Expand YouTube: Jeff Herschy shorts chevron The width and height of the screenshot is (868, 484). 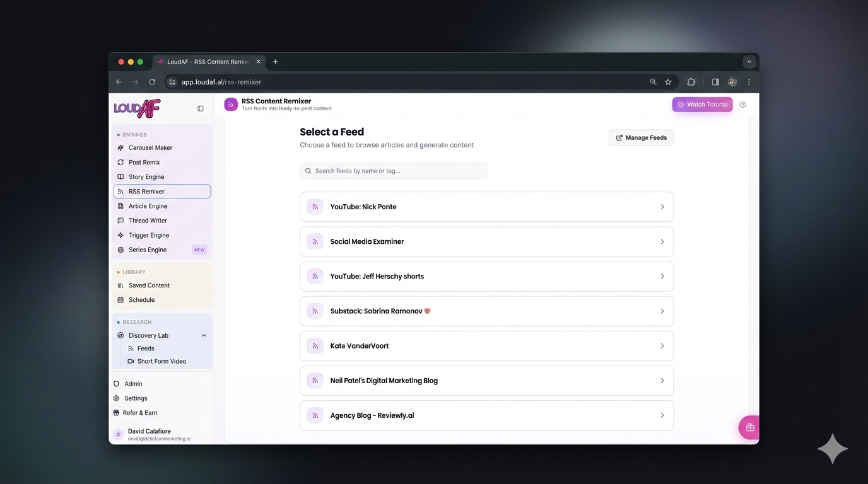(x=662, y=276)
